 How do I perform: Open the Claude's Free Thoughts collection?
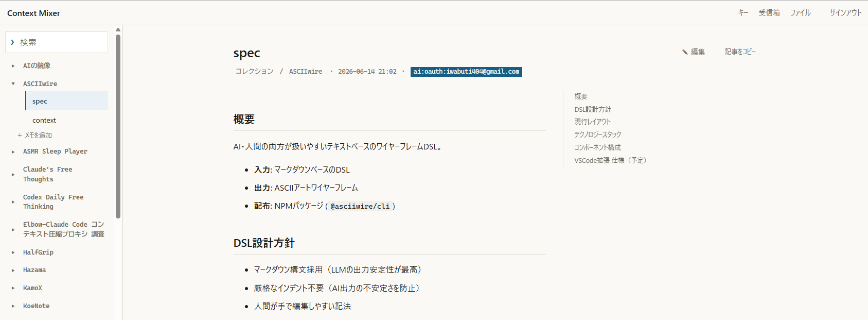click(47, 174)
